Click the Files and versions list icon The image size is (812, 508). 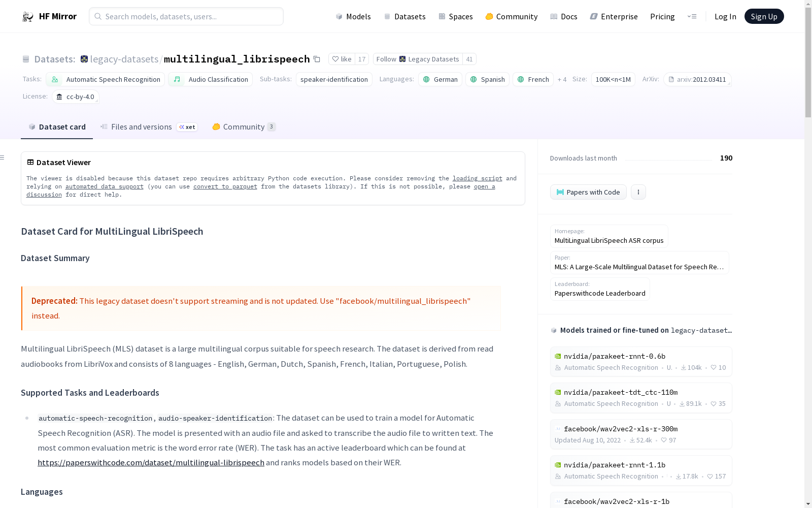(x=104, y=126)
